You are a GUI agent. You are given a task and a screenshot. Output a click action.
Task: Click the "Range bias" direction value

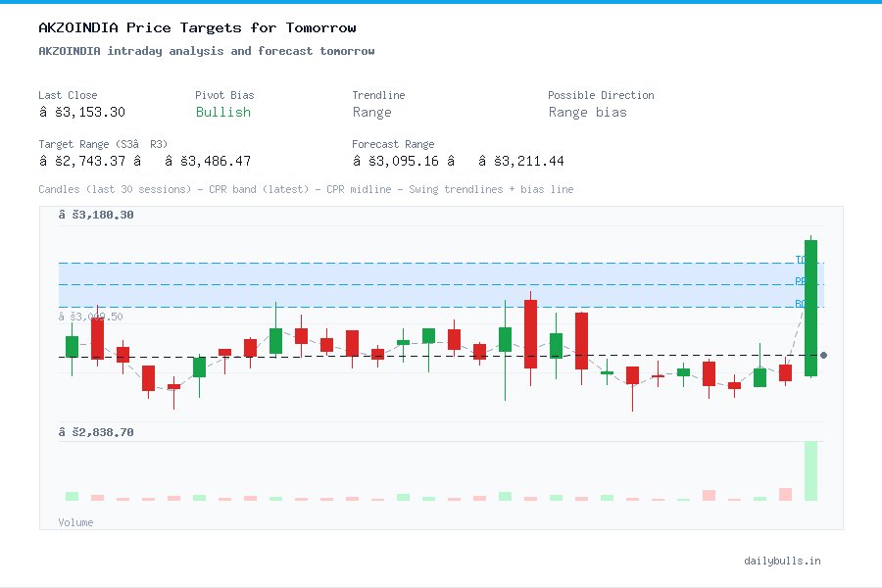(x=587, y=113)
